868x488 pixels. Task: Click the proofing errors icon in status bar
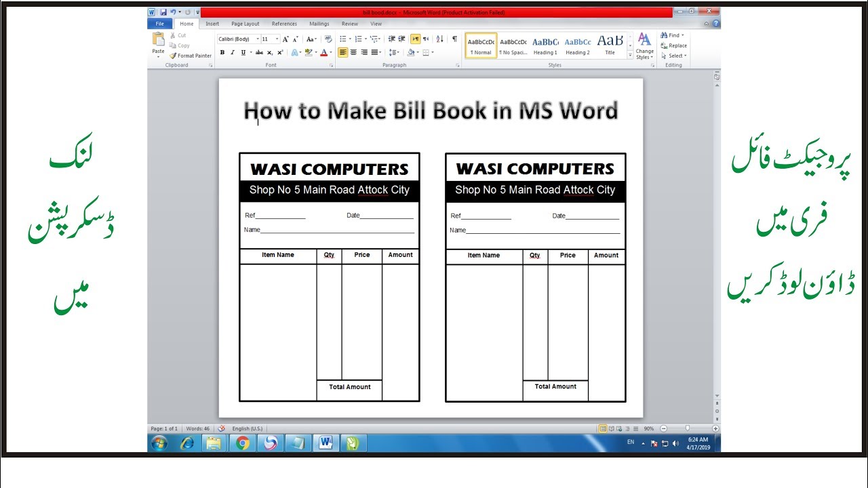coord(221,428)
